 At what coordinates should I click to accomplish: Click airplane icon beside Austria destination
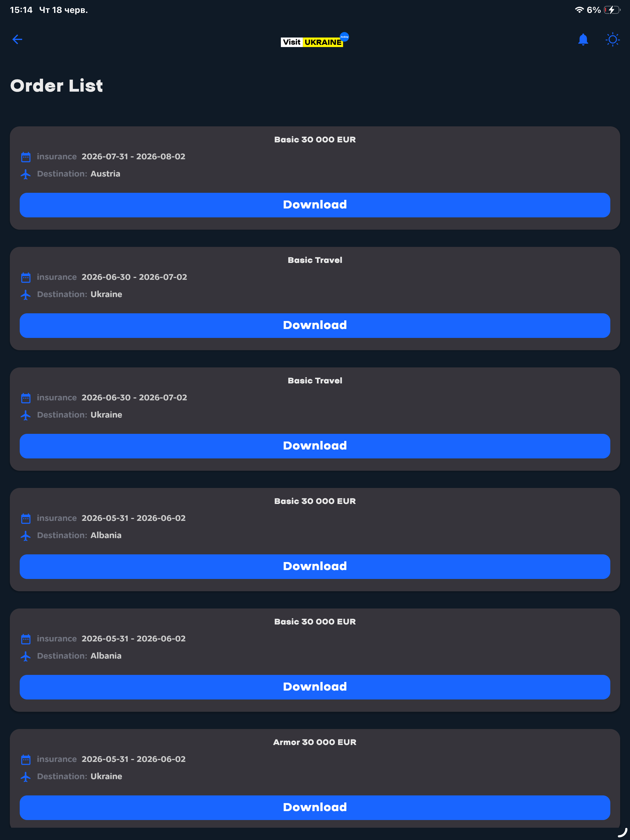point(26,174)
